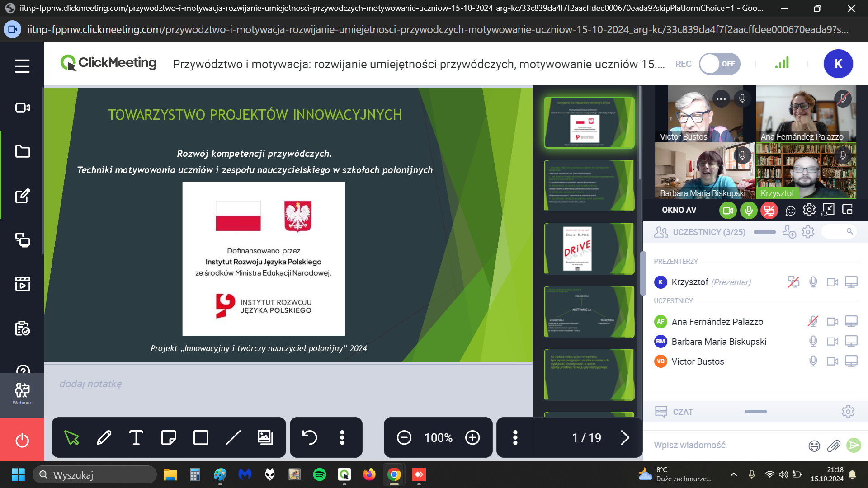
Task: Toggle Victor Bustos video tile microphone
Action: coord(742,99)
